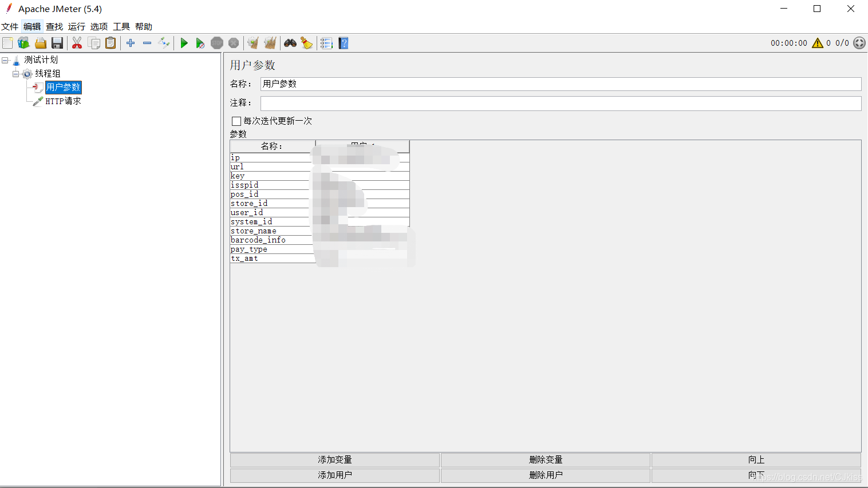The width and height of the screenshot is (868, 488).
Task: Click the Clear All brooms icon
Action: (270, 43)
